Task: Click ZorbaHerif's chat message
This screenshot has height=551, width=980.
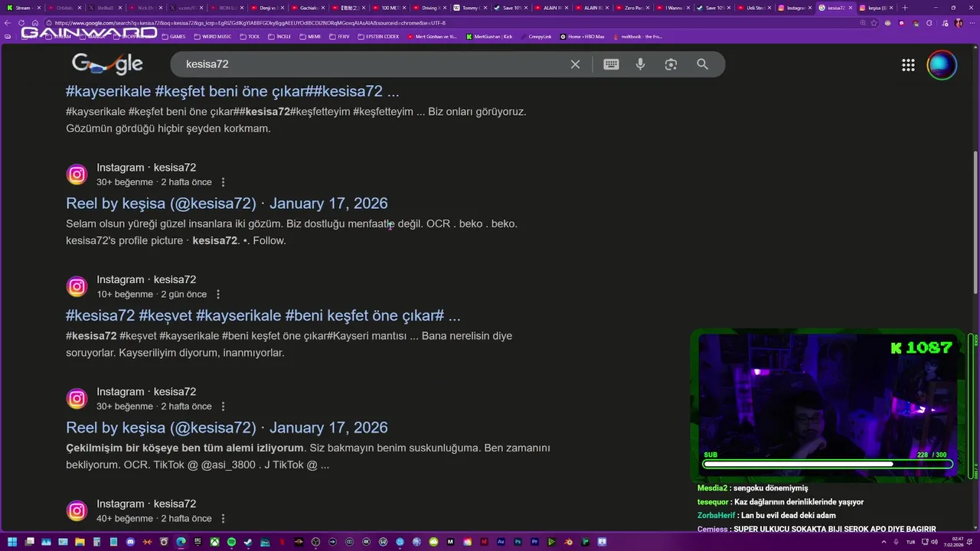Action: pyautogui.click(x=766, y=516)
